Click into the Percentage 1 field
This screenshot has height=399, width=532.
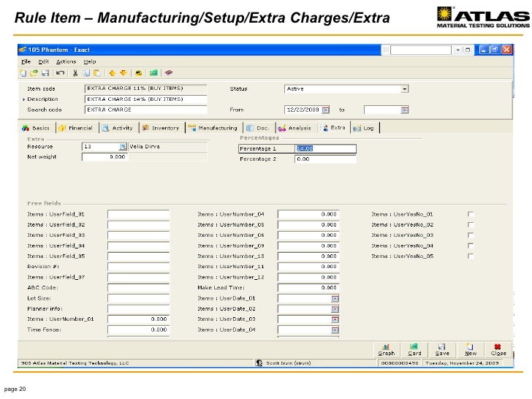(x=325, y=148)
